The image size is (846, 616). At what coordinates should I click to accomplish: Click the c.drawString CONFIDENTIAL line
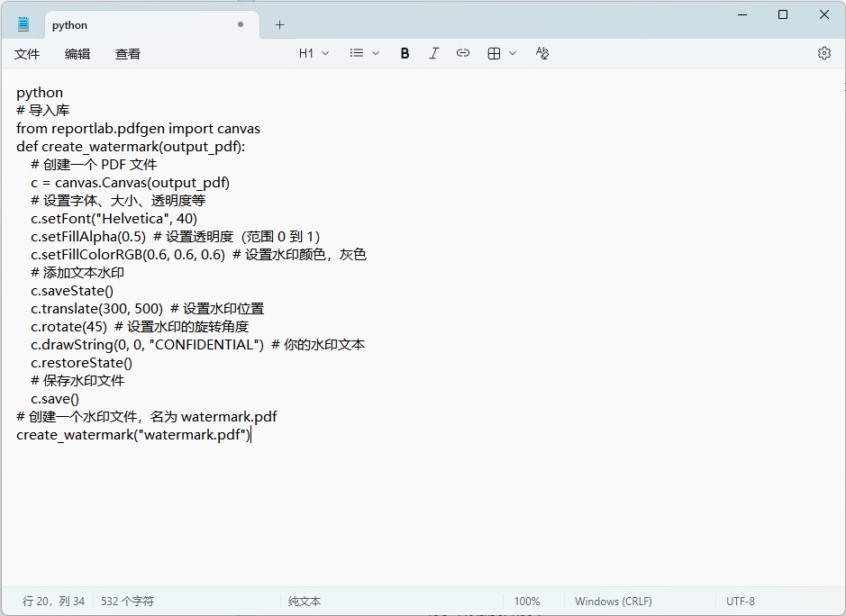(x=198, y=345)
